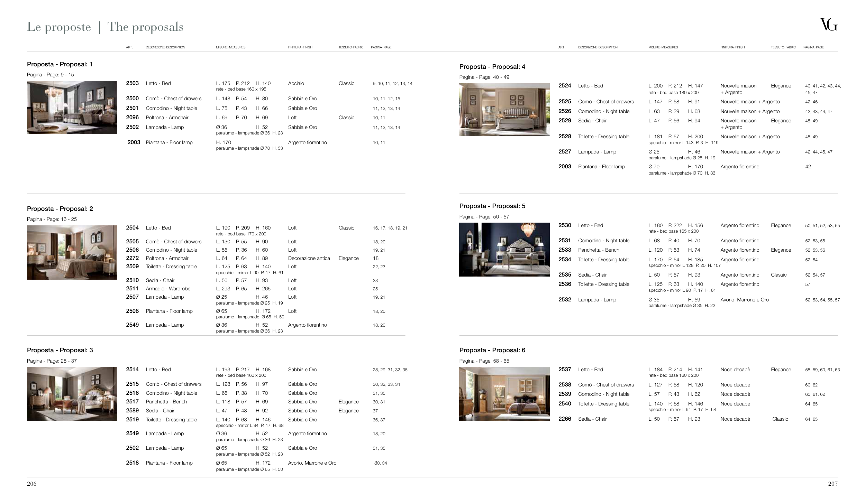Click the right MISURE-MEASURES column header
865x504 pixels.
663,47
